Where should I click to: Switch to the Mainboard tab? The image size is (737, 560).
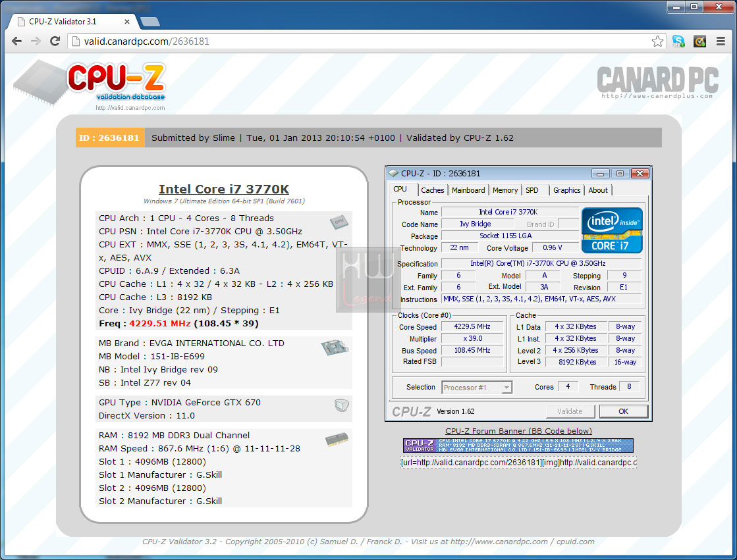click(x=468, y=190)
